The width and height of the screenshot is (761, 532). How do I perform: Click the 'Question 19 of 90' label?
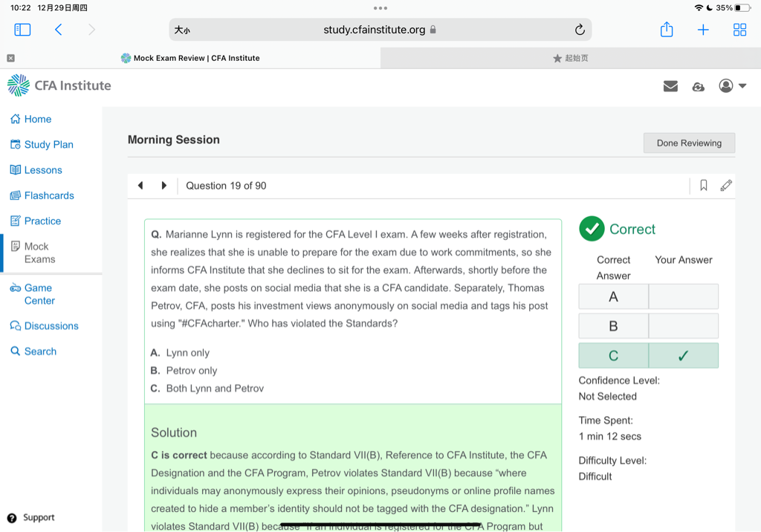click(x=226, y=186)
